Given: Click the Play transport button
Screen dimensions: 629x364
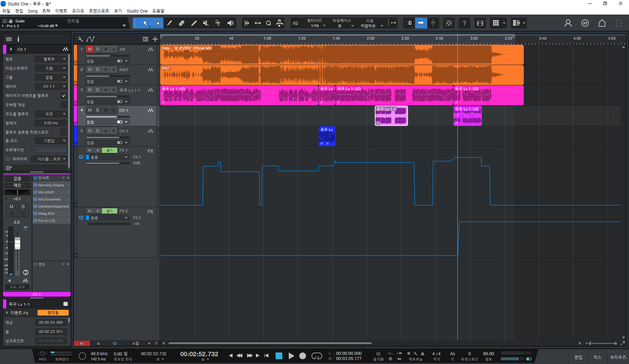Looking at the screenshot, I should (291, 356).
